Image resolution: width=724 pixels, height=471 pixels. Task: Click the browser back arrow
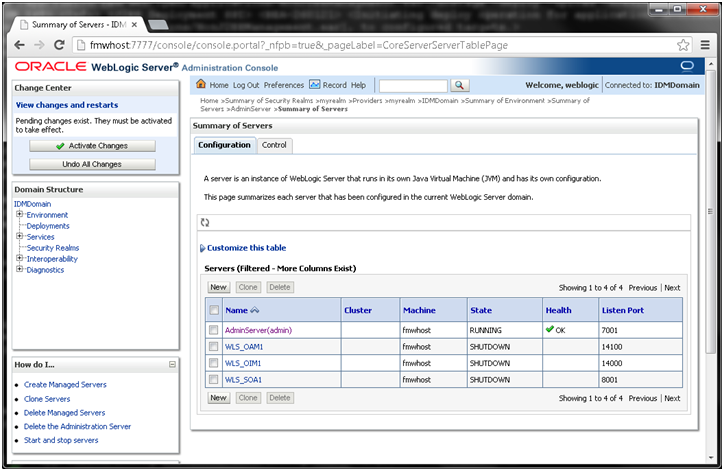[19, 45]
